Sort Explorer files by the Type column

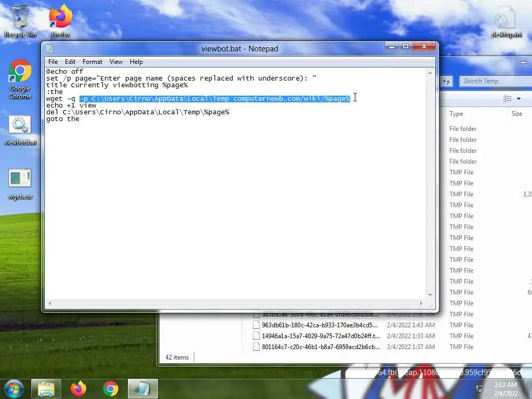coord(456,114)
